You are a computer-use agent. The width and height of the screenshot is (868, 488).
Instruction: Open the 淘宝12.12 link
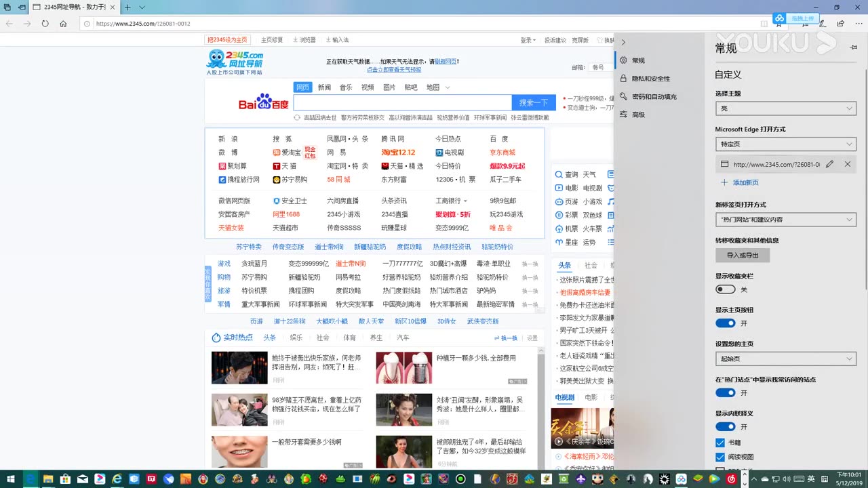pos(398,152)
